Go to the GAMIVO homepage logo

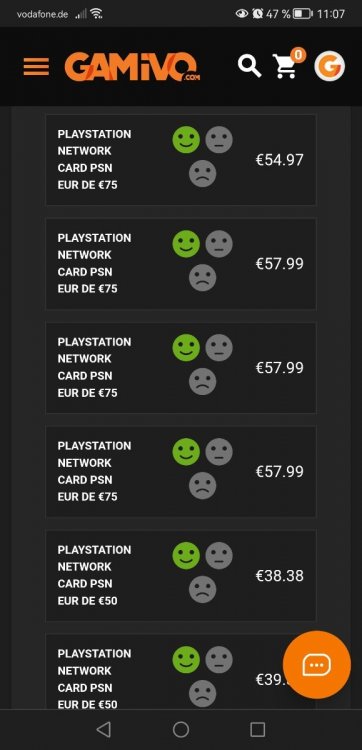132,67
